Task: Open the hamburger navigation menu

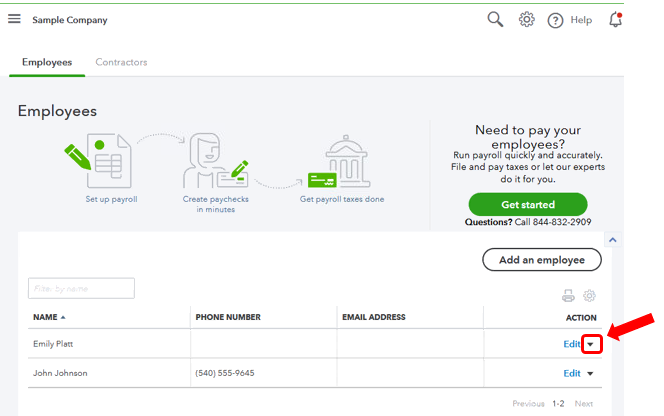Action: coord(14,19)
